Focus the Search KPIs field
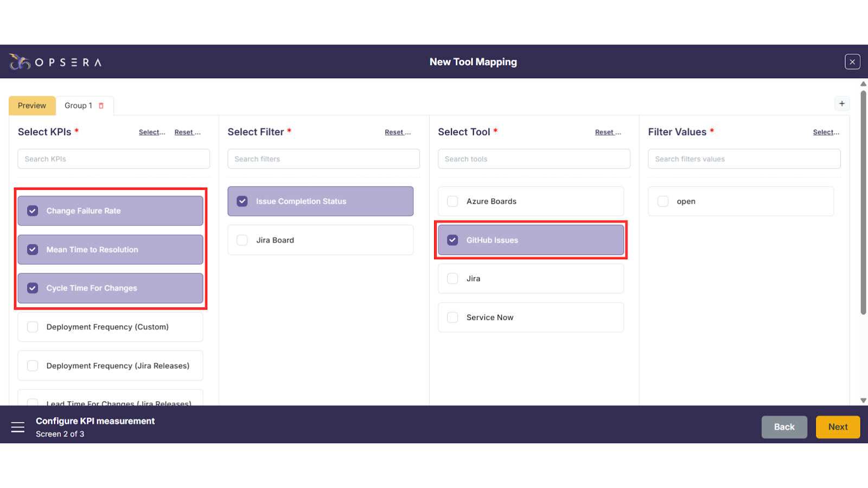The height and width of the screenshot is (488, 868). [x=114, y=159]
